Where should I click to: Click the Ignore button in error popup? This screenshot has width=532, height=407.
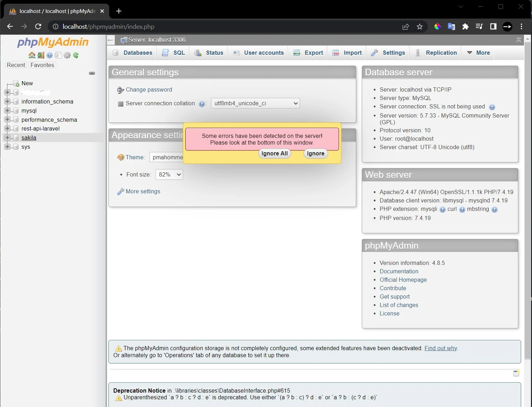click(x=316, y=153)
